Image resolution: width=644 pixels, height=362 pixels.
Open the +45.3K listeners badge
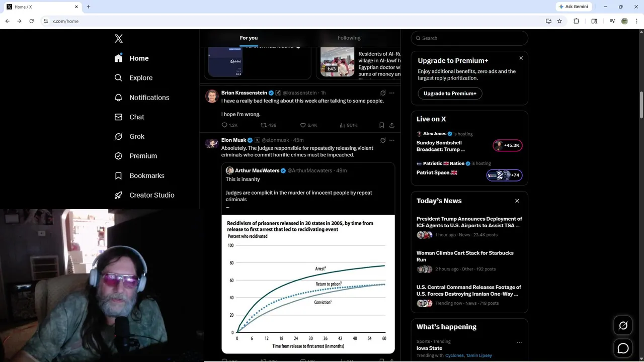(x=508, y=146)
